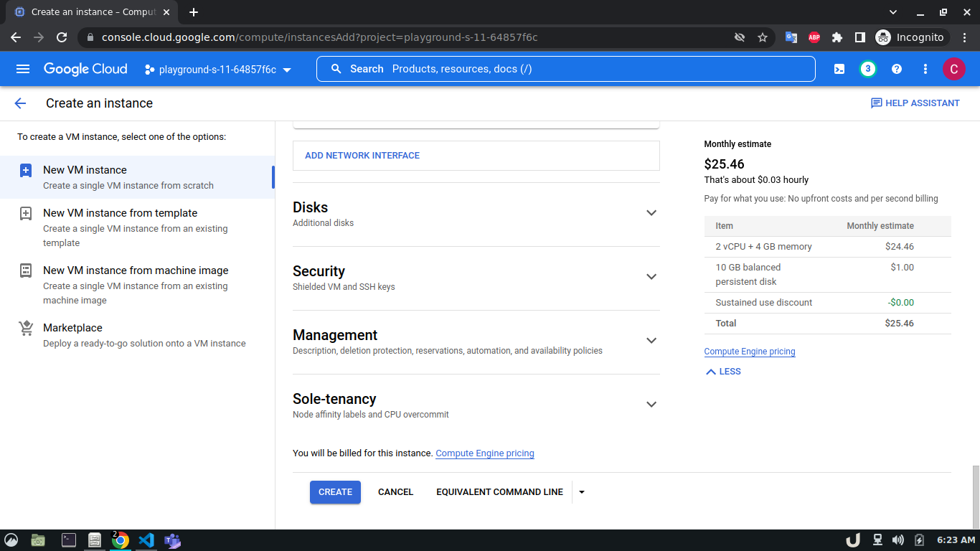Select New VM instance from machine image

[137, 285]
